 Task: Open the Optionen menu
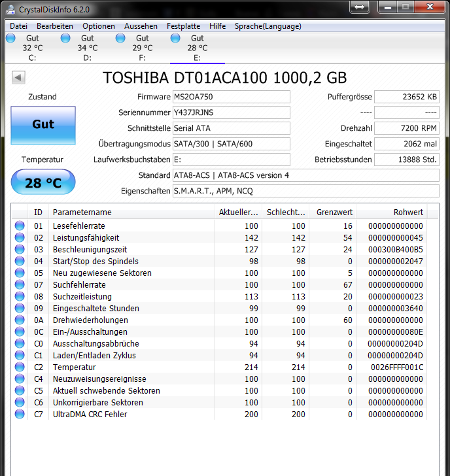tap(99, 26)
